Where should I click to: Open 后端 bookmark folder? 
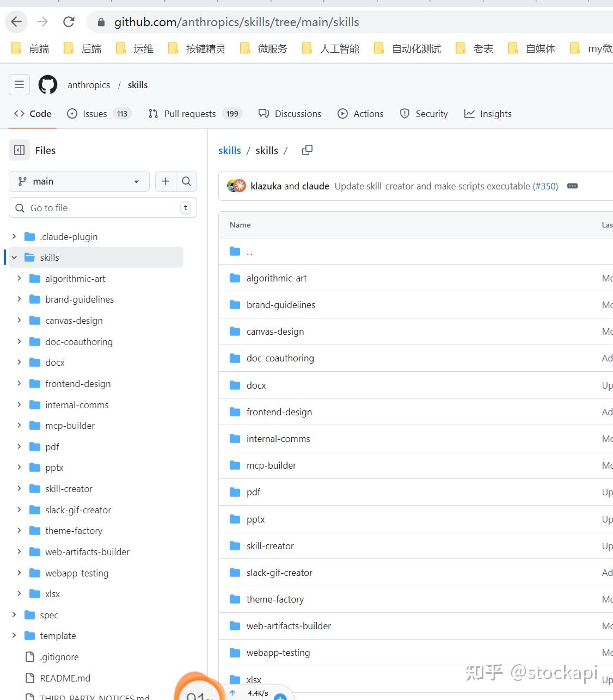click(x=83, y=49)
